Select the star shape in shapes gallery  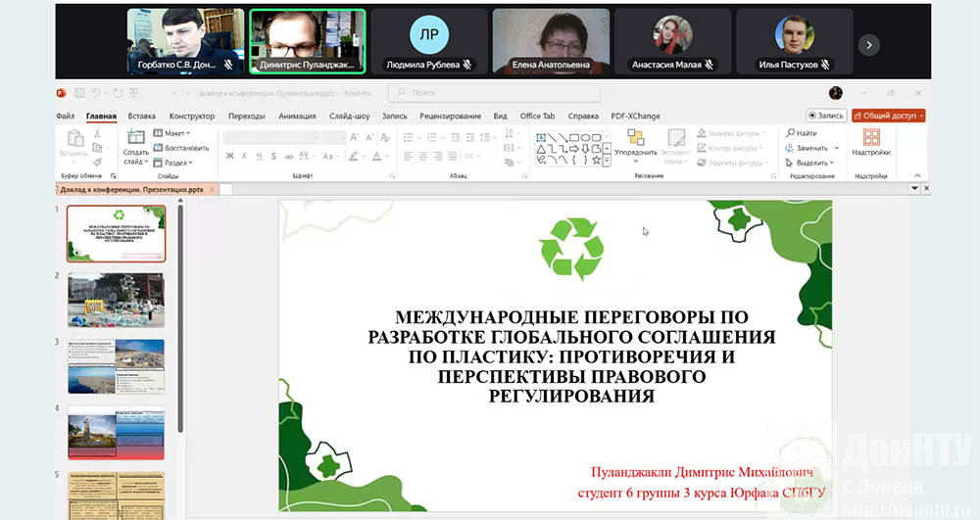pyautogui.click(x=596, y=160)
